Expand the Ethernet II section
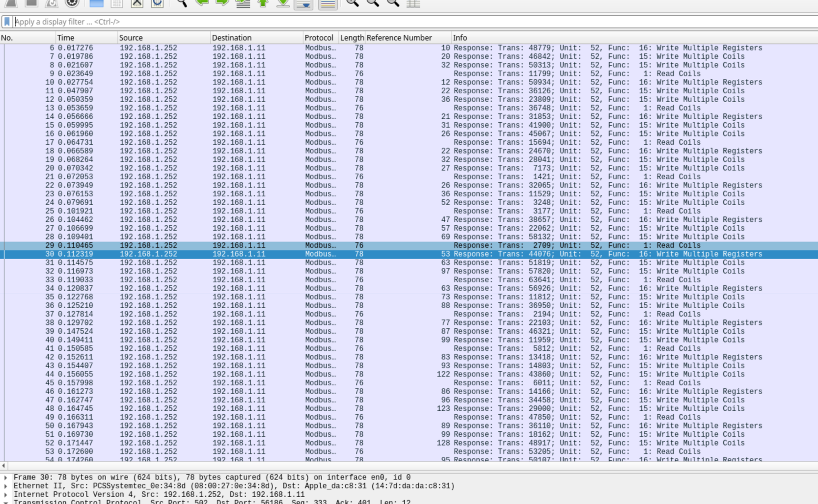 [6, 486]
